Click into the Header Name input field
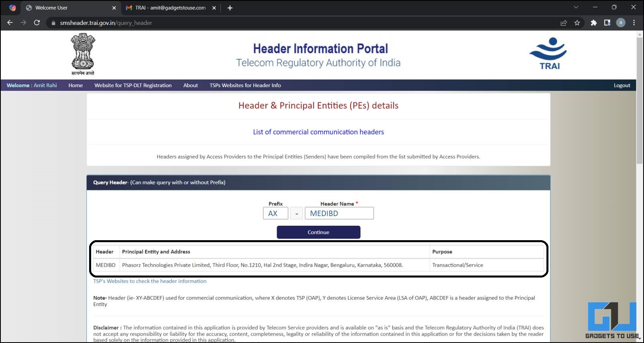Screen dimensions: 644x343 pos(339,213)
